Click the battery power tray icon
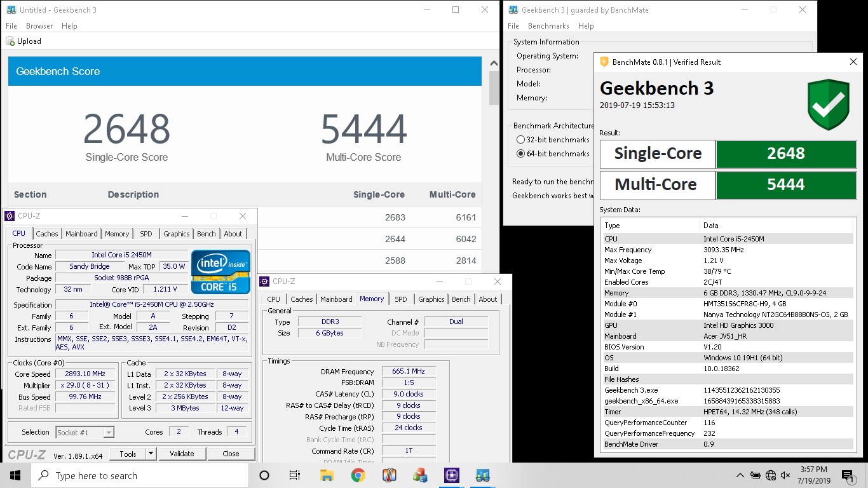The image size is (868, 488). point(756,475)
